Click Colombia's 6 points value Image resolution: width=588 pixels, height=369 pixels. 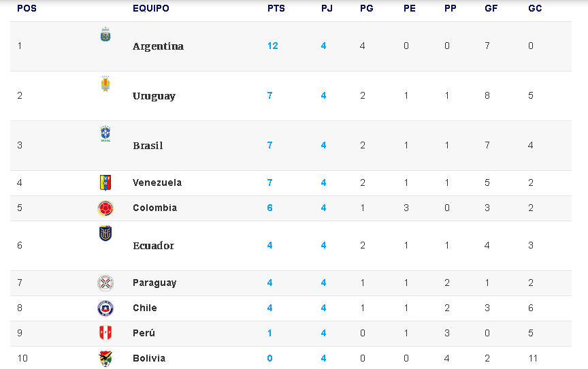pos(270,208)
